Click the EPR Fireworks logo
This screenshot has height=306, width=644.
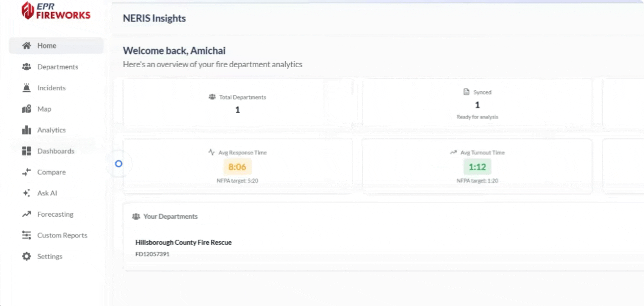click(56, 11)
